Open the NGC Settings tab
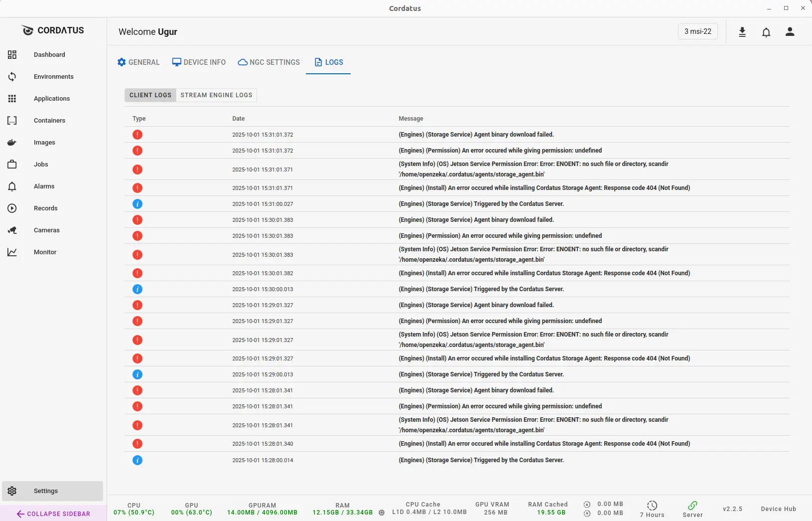The width and height of the screenshot is (812, 521). [x=269, y=62]
